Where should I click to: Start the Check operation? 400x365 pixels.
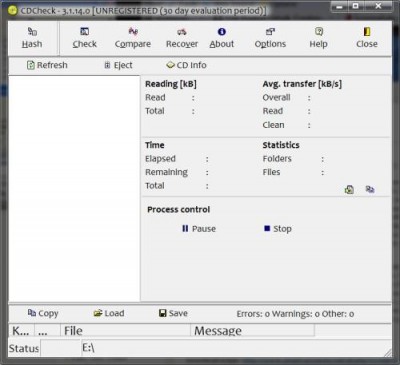coord(85,38)
